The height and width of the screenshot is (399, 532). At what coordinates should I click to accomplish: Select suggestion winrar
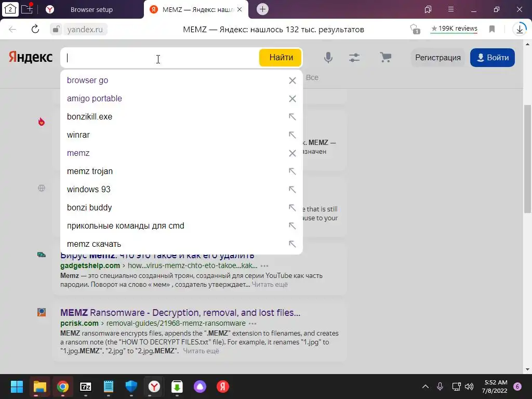tap(78, 135)
